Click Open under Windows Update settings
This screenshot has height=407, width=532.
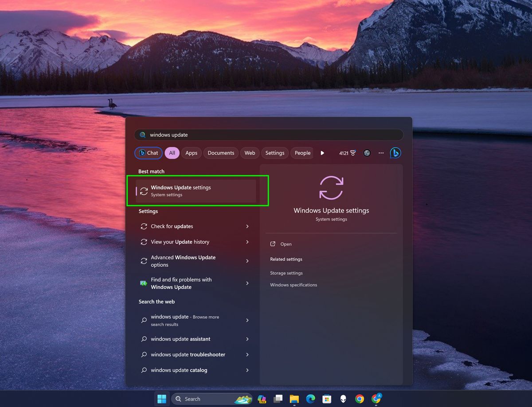click(286, 244)
